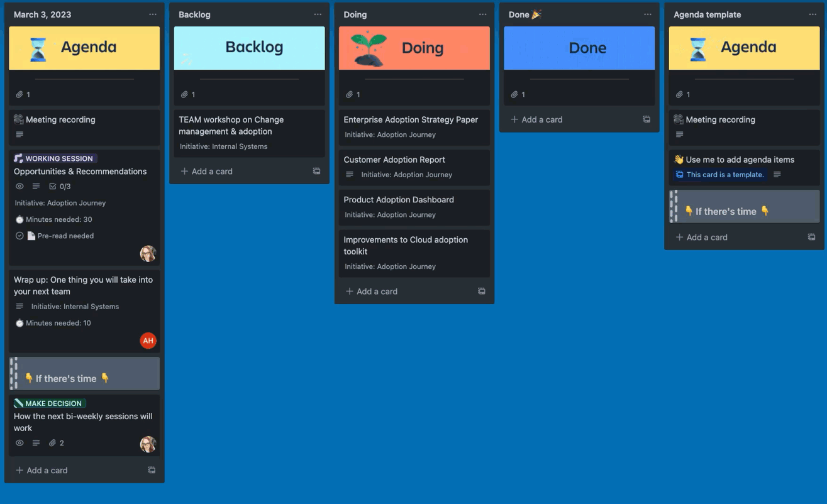This screenshot has width=827, height=504.
Task: Click the WORKING SESSION label
Action: (x=55, y=158)
